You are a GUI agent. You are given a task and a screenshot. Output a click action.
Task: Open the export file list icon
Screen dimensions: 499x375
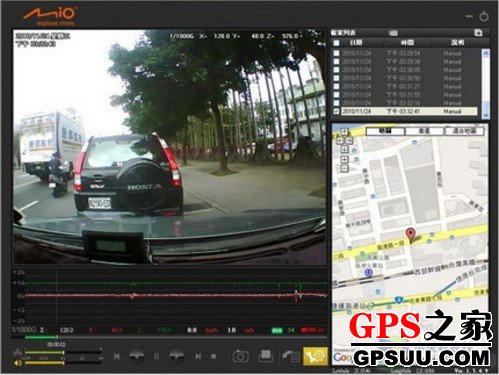click(x=291, y=356)
